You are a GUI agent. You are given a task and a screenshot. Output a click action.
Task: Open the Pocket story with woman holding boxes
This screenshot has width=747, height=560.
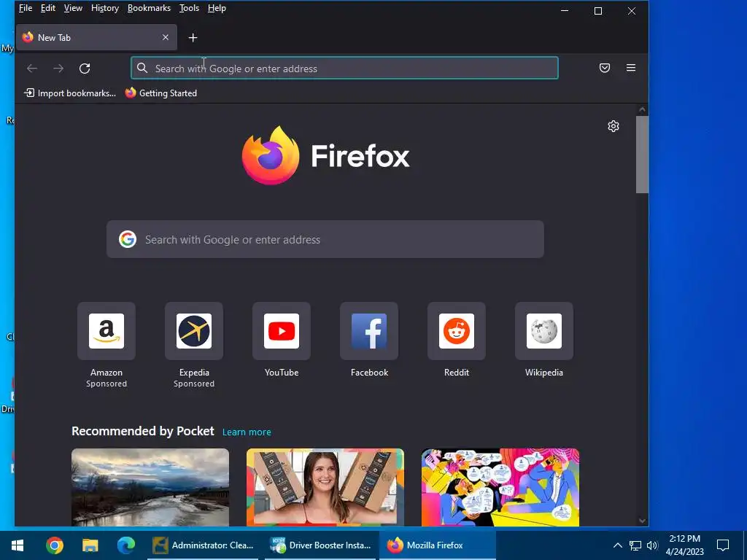[x=325, y=487]
